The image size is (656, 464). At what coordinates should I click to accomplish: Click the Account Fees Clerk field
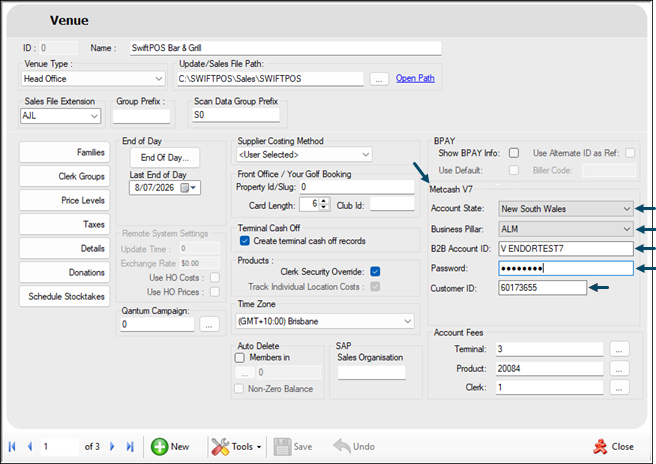[550, 387]
